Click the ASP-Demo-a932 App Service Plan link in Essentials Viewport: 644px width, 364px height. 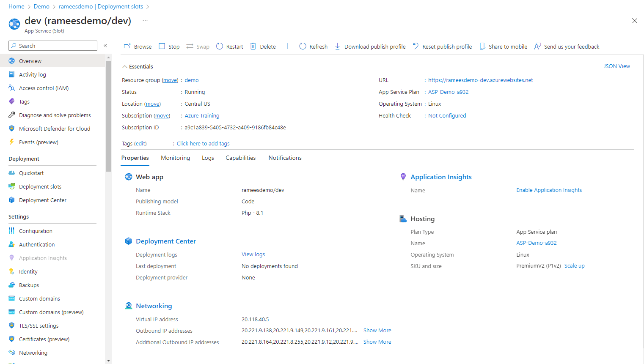[x=449, y=92]
